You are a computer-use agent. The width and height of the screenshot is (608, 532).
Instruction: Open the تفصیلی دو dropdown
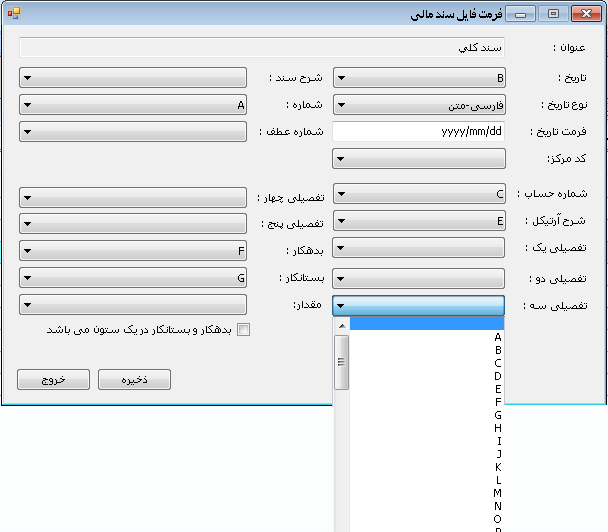(419, 279)
